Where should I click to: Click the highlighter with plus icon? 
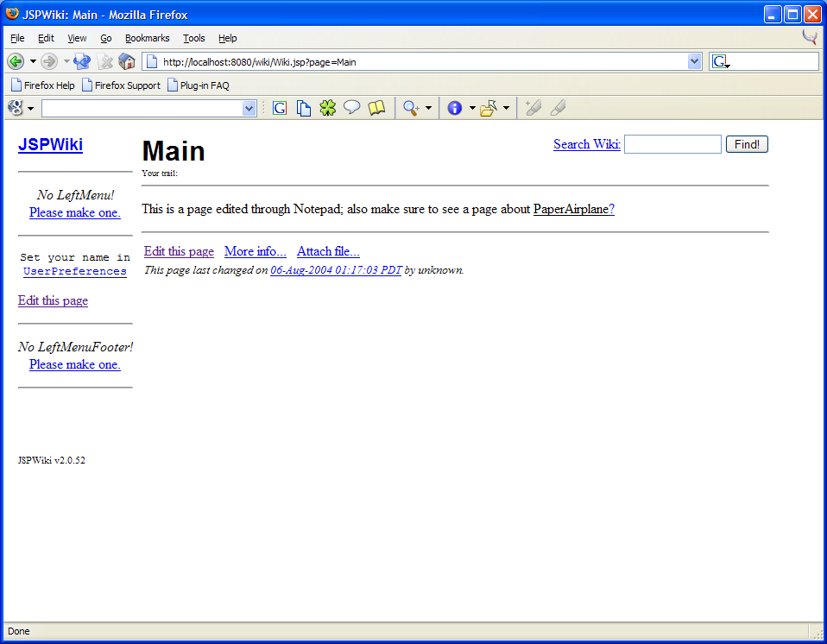pyautogui.click(x=533, y=108)
